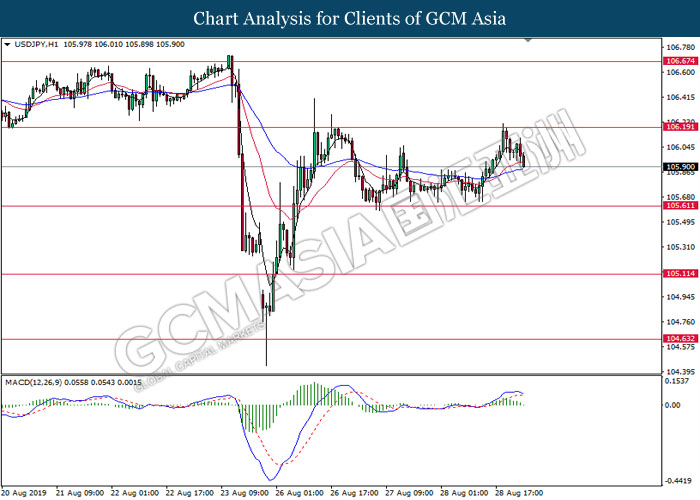Click the title 'Chart Analysis for Clients of GCM Asia'

[350, 19]
